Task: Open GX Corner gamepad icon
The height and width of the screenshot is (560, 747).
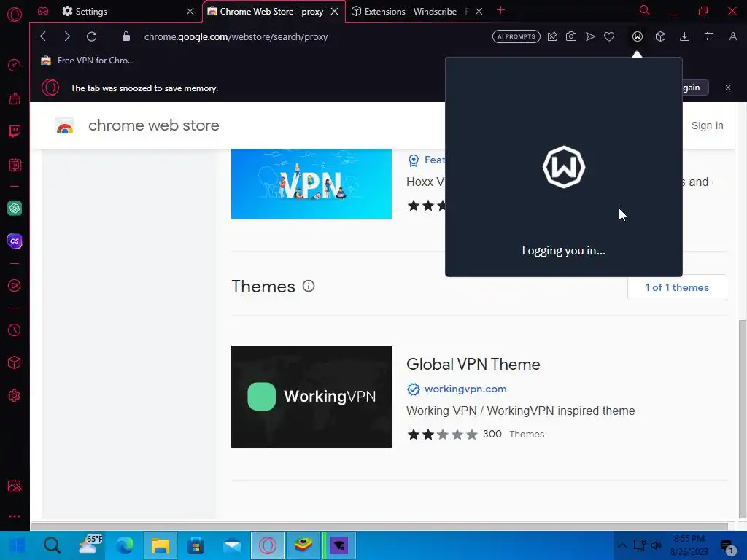Action: [43, 11]
